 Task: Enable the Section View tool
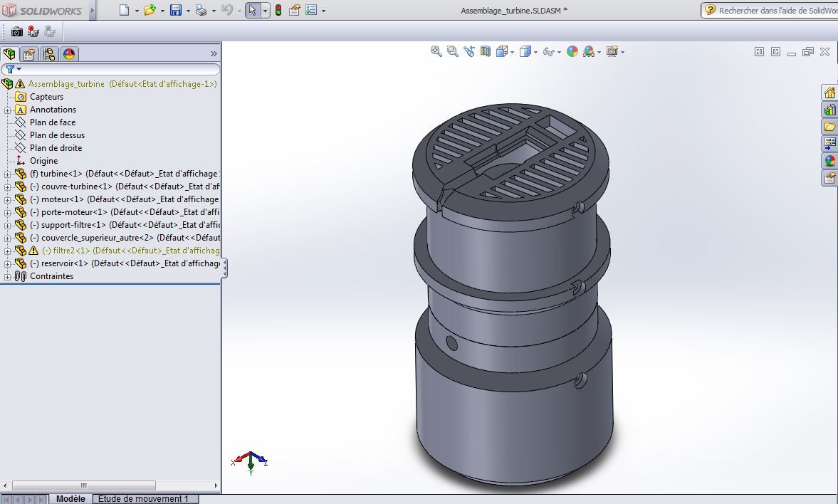(485, 51)
